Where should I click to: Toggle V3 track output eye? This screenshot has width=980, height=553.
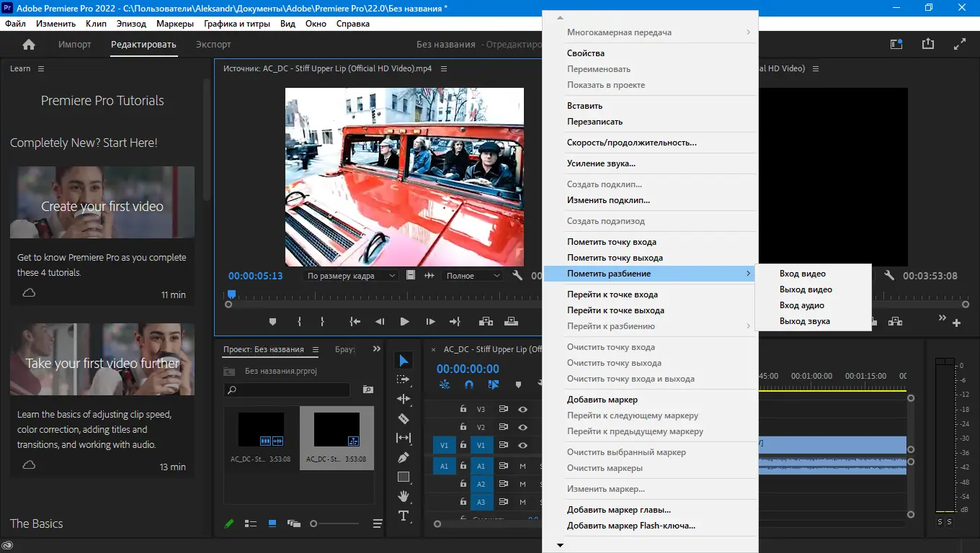(x=523, y=409)
